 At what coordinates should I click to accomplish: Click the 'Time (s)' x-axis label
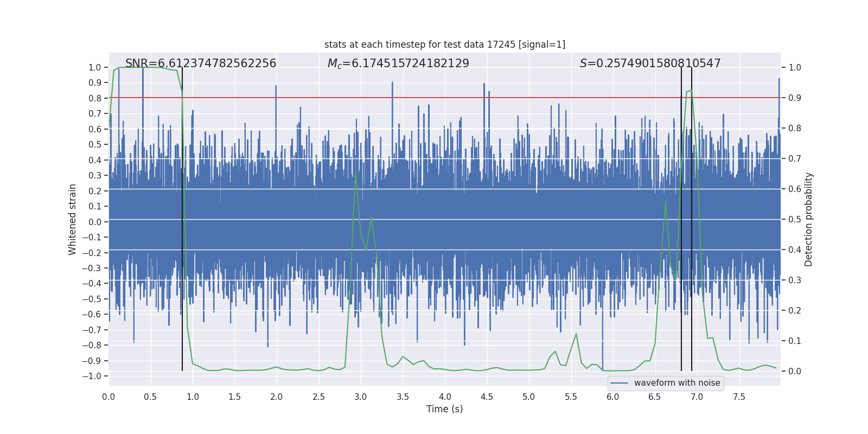point(444,409)
